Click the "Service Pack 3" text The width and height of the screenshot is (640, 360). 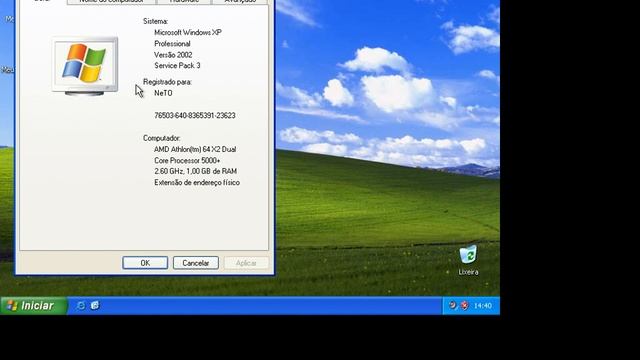[x=177, y=65]
